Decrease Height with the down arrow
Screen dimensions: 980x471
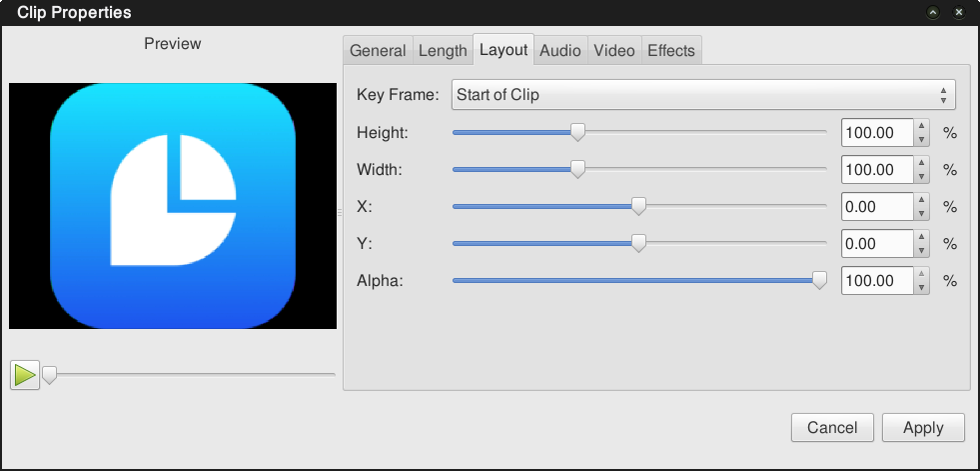pyautogui.click(x=921, y=139)
